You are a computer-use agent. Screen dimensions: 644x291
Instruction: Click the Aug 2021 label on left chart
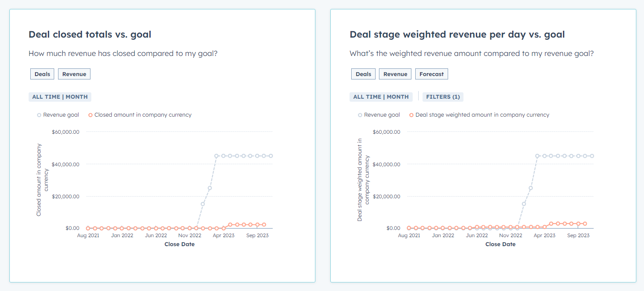[88, 235]
